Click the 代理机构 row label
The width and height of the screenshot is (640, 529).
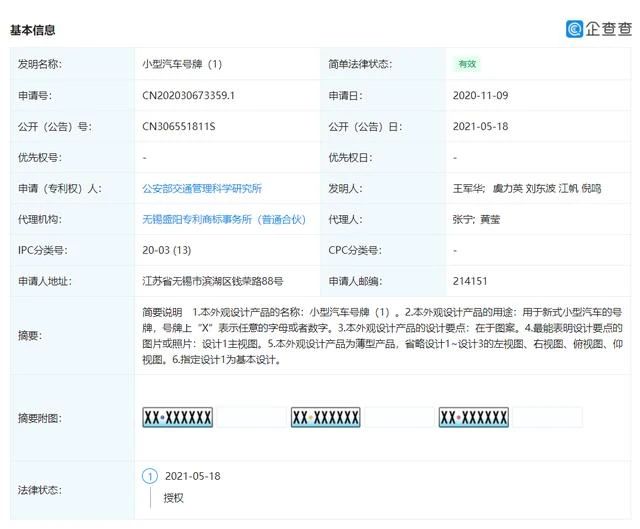40,219
